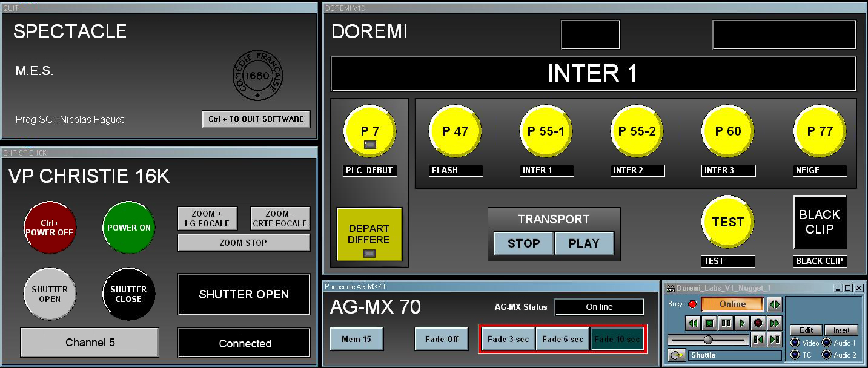Toggle the Audio 2 track radio button

point(826,355)
